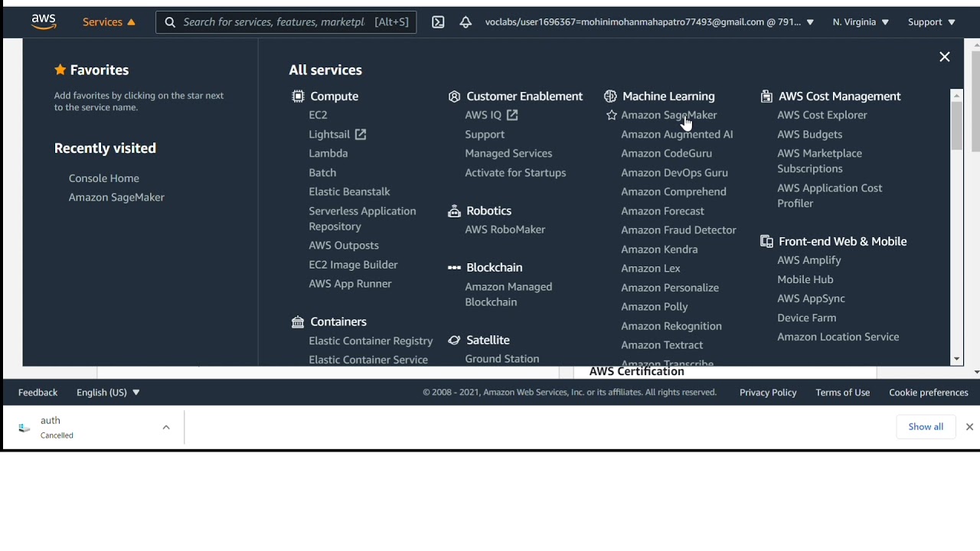
Task: Open the account user dropdown
Action: point(649,22)
